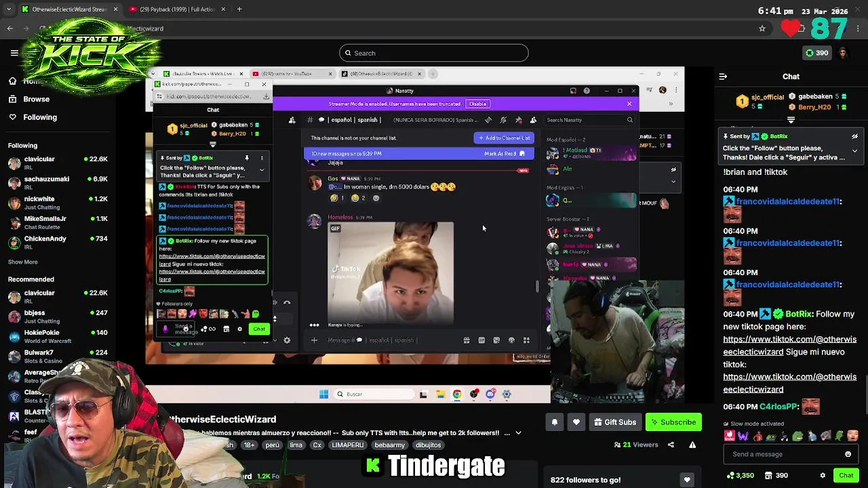868x488 pixels.
Task: Click the Gift Subs button
Action: [x=614, y=422]
